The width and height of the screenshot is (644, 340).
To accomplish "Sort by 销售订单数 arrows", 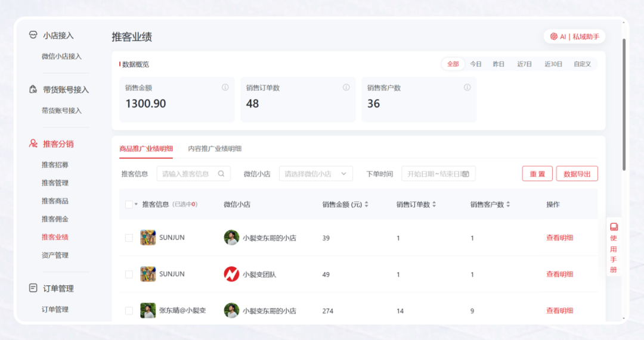I will [434, 204].
